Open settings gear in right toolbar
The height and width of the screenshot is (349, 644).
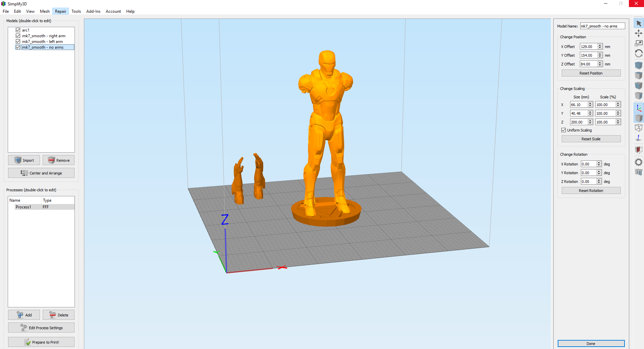[x=639, y=162]
